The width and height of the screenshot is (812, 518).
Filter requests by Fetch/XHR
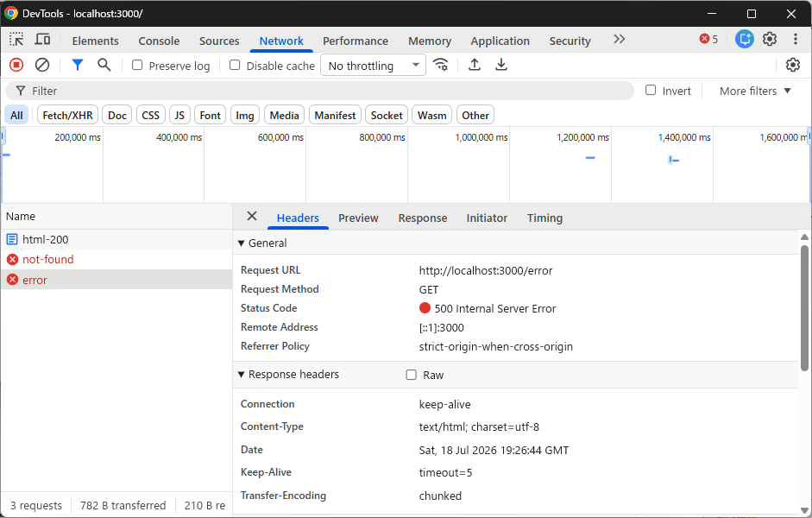pos(68,115)
